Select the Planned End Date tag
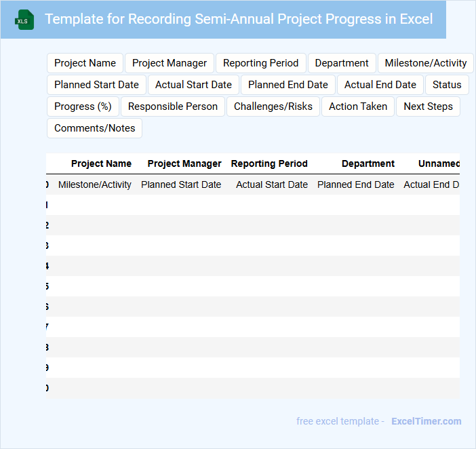The width and height of the screenshot is (476, 449). click(288, 85)
